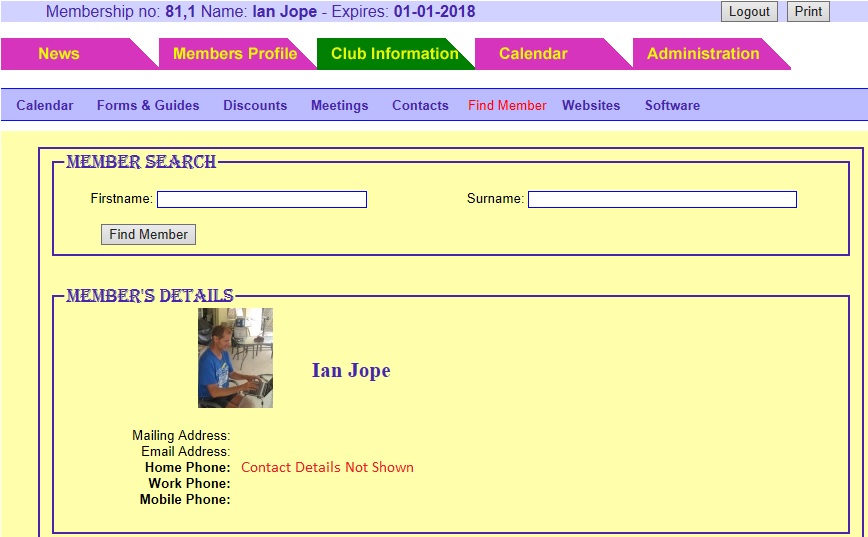The image size is (868, 537).
Task: Open the Meetings page
Action: coord(339,105)
